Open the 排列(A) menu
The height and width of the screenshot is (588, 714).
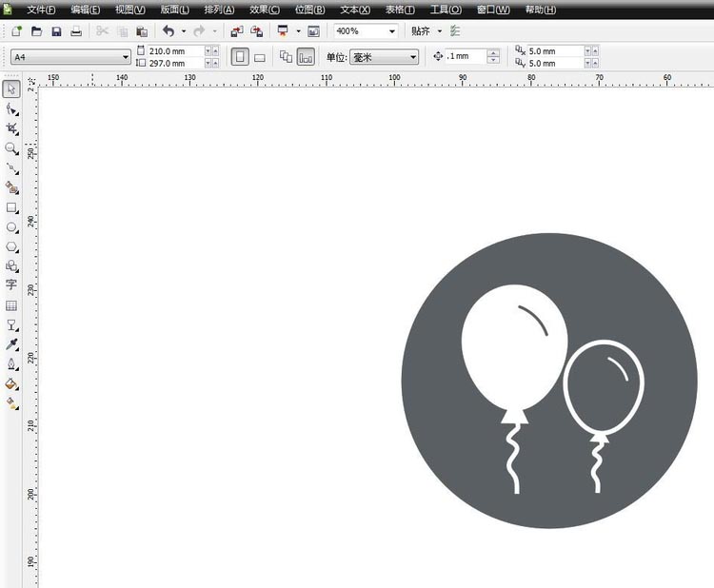pos(219,10)
